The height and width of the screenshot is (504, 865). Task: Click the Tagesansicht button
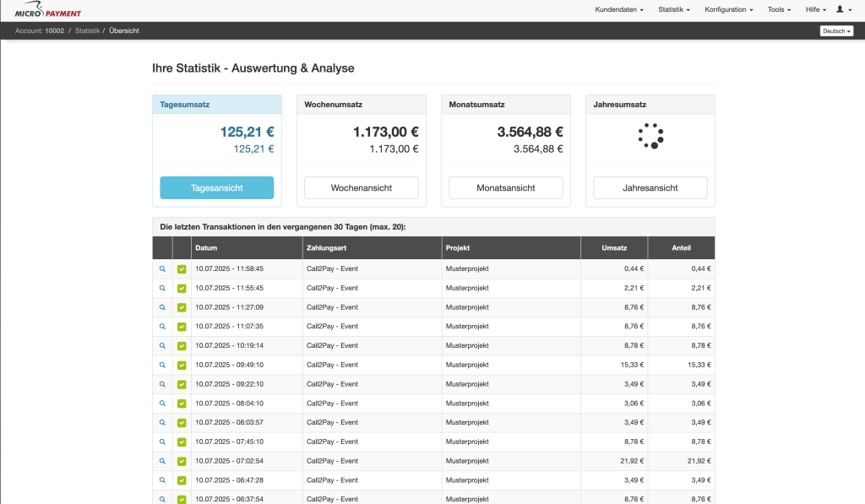(x=217, y=187)
